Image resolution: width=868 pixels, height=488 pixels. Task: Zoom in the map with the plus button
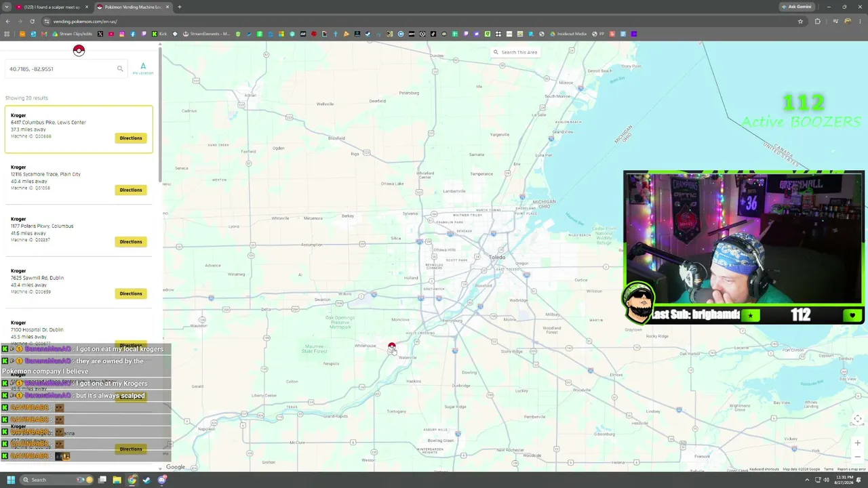[857, 443]
